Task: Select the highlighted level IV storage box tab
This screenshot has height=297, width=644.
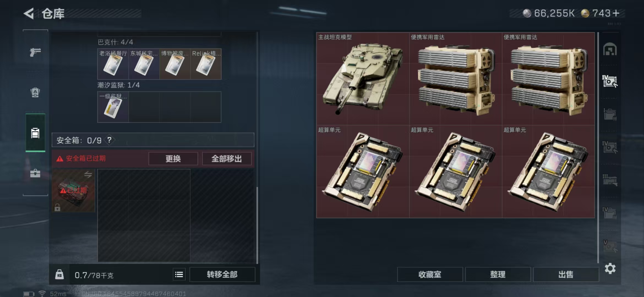Action: click(x=610, y=81)
